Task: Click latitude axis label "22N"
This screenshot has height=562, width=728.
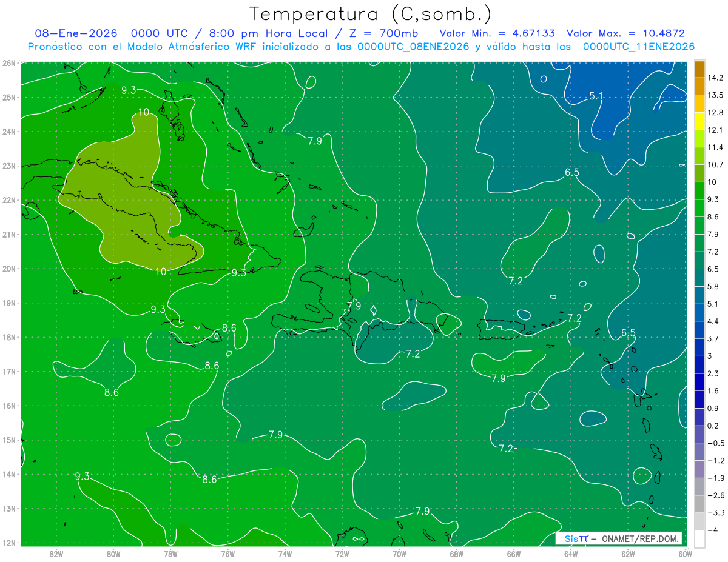Action: pyautogui.click(x=9, y=200)
